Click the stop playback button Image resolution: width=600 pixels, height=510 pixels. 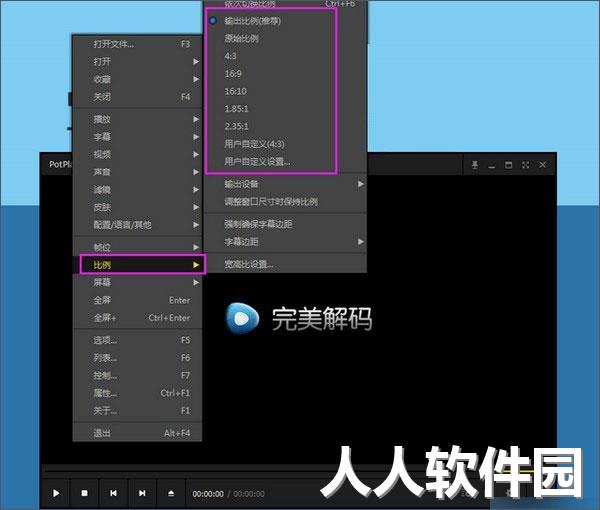pos(85,493)
